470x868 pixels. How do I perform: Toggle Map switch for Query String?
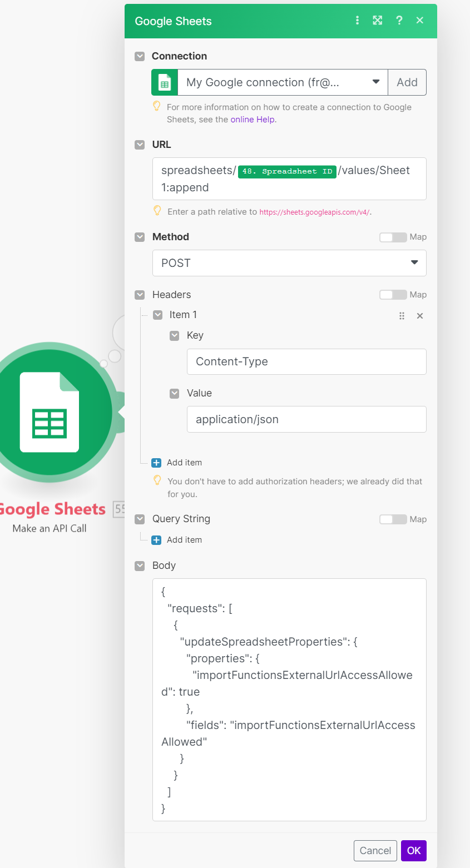393,519
